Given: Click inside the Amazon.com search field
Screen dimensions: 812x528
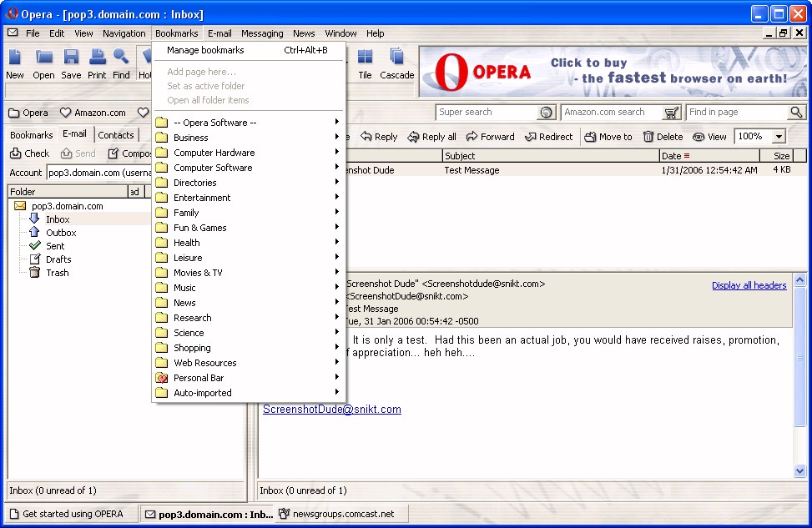Looking at the screenshot, I should (613, 113).
